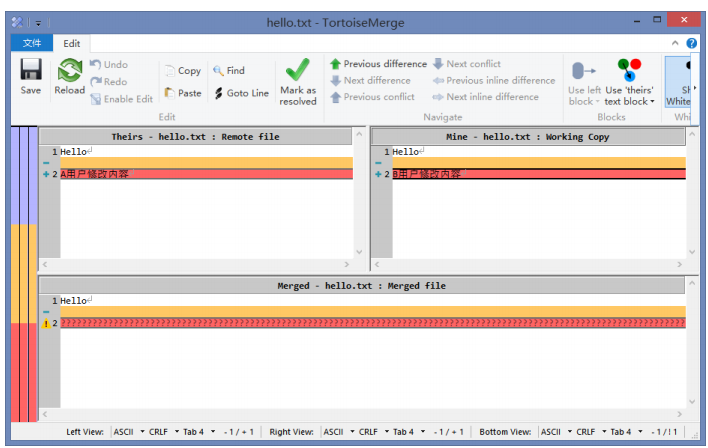Reload the files

click(70, 76)
